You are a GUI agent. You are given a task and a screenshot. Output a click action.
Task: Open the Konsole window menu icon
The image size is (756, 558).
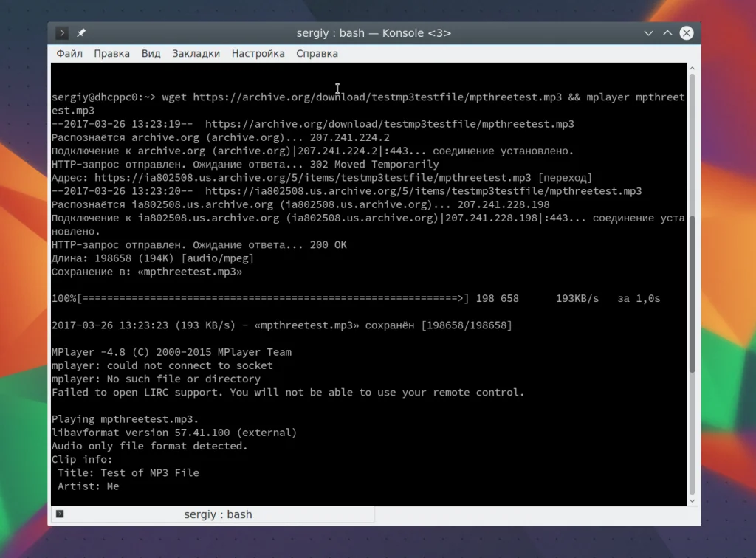click(62, 32)
